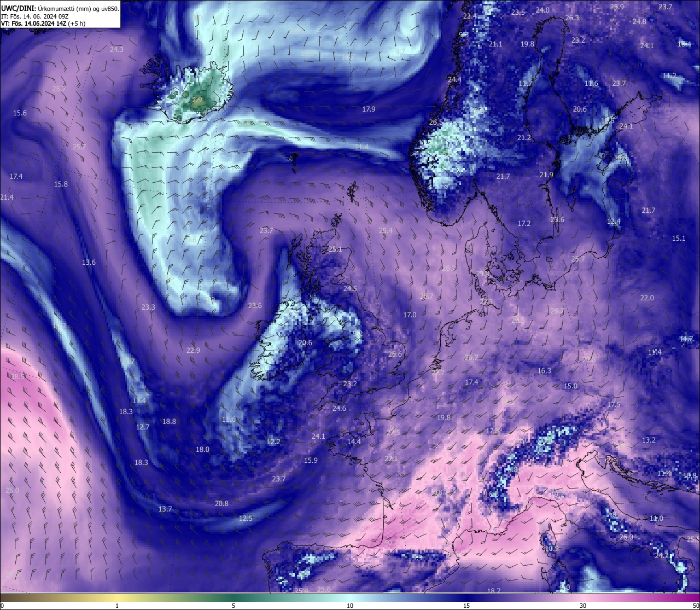
Task: Click the 24.8 value near the top right
Action: 639,21
